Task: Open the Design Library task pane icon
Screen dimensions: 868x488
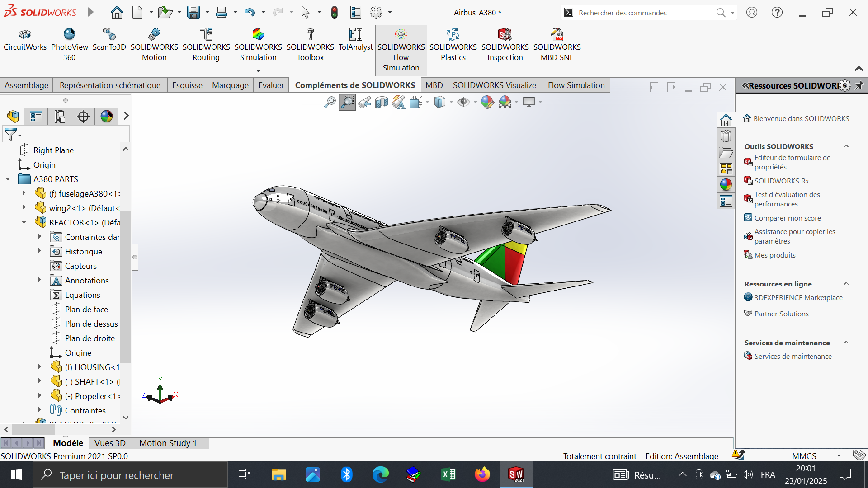Action: pos(726,136)
